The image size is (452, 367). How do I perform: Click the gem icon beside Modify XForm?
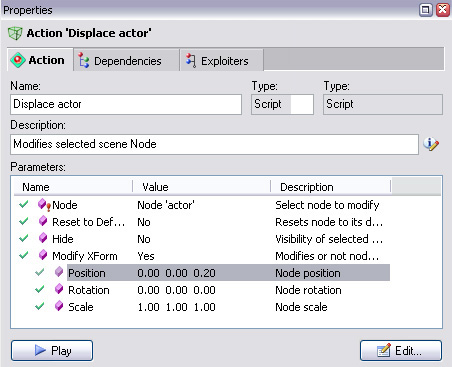click(x=43, y=255)
